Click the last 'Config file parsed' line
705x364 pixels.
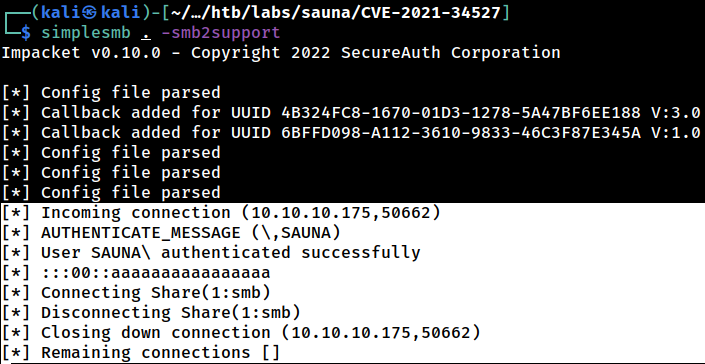(x=111, y=192)
